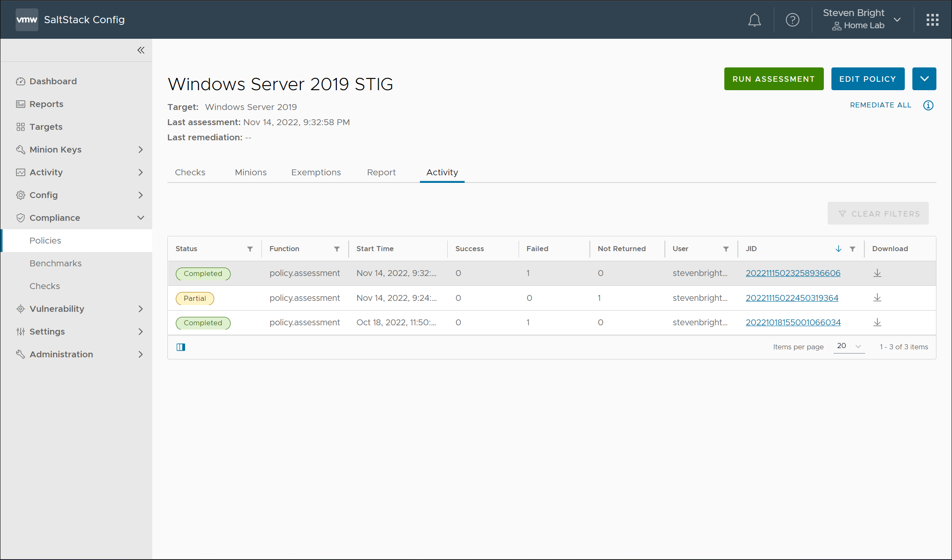Collapse the sidebar with double chevron

click(x=141, y=51)
